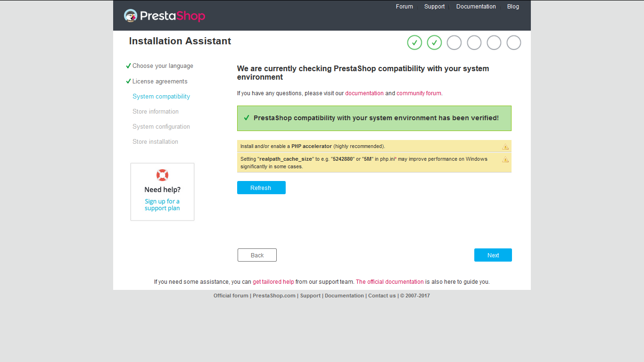Click the last step progress circle
The image size is (644, 362).
513,42
